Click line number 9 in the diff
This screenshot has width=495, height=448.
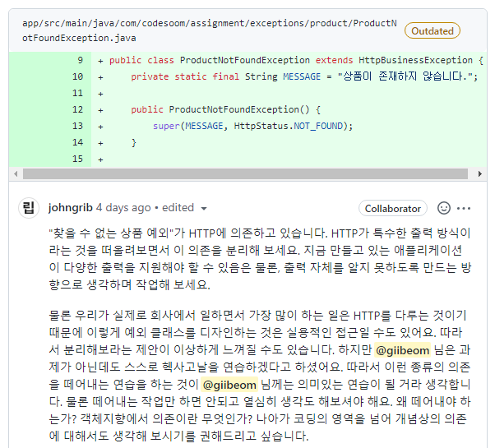81,60
